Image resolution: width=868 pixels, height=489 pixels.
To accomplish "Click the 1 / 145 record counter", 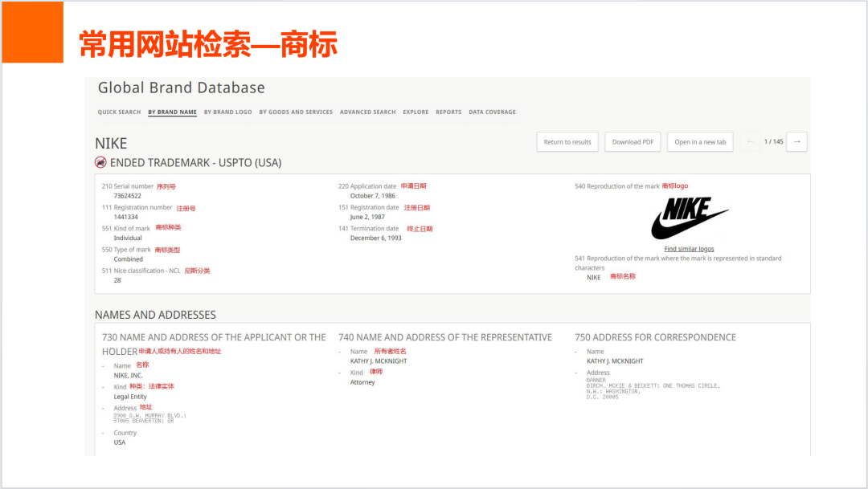I will tap(773, 141).
